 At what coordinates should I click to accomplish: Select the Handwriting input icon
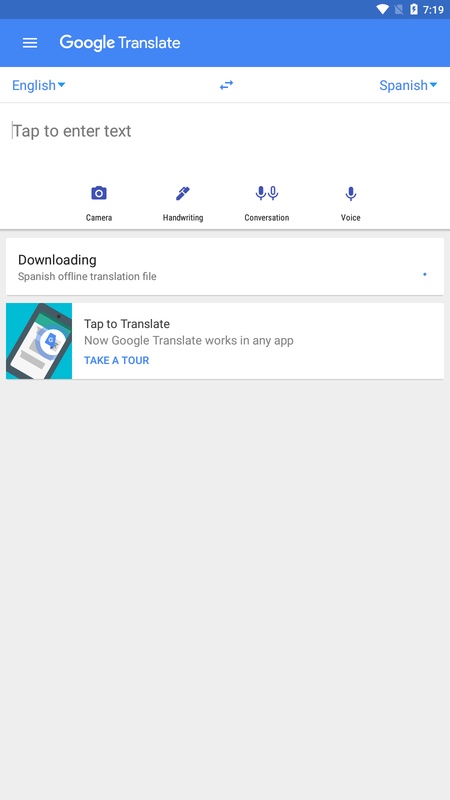tap(183, 193)
